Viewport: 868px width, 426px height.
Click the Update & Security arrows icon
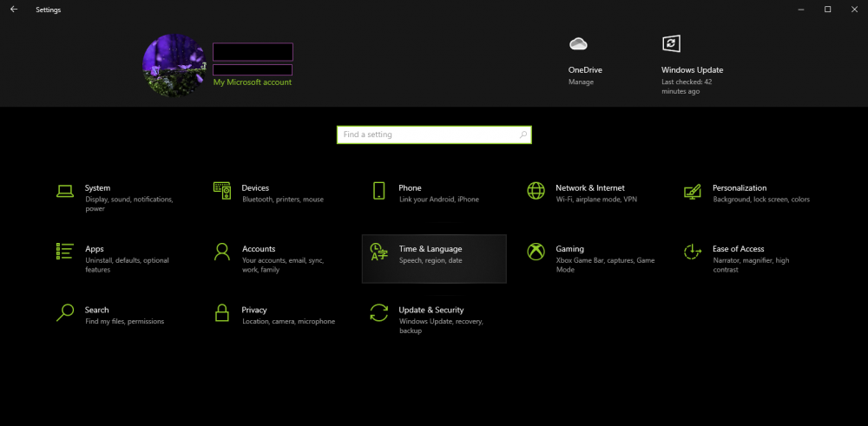pos(378,312)
